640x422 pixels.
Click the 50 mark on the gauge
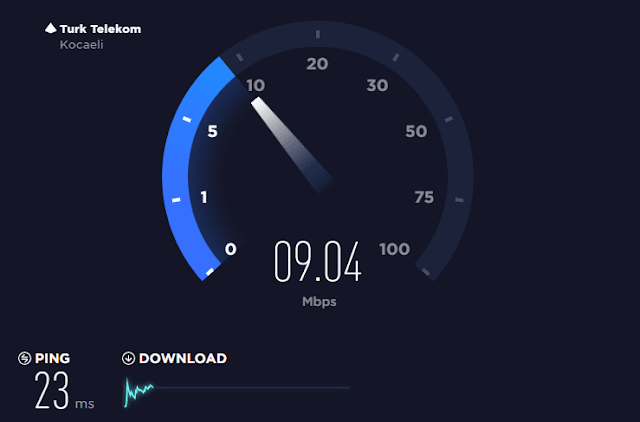(x=416, y=131)
